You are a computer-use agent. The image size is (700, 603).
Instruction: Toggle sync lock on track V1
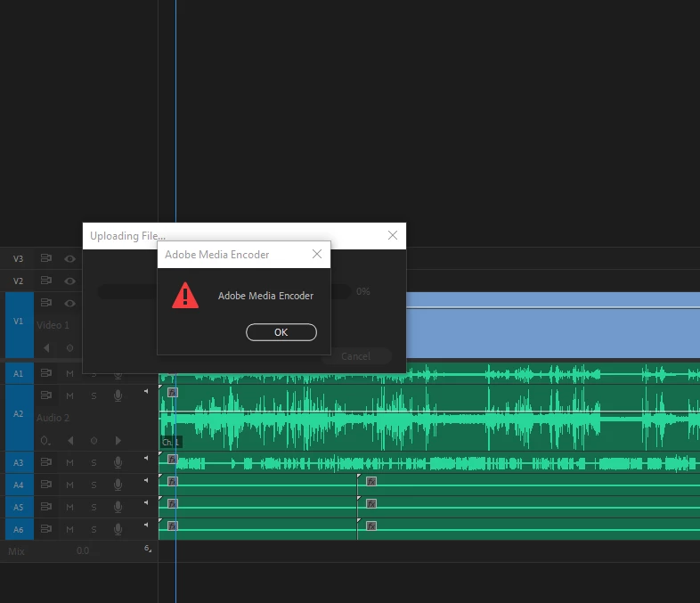[46, 303]
